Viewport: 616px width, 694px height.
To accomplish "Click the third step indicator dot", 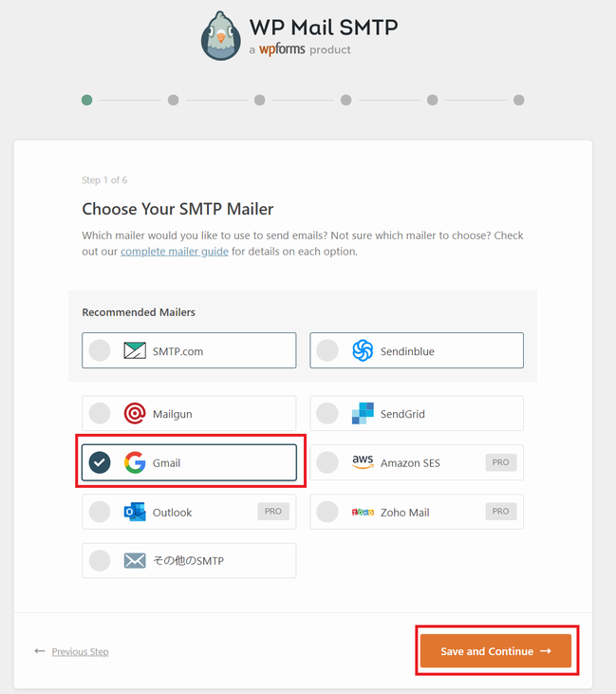I will click(260, 100).
